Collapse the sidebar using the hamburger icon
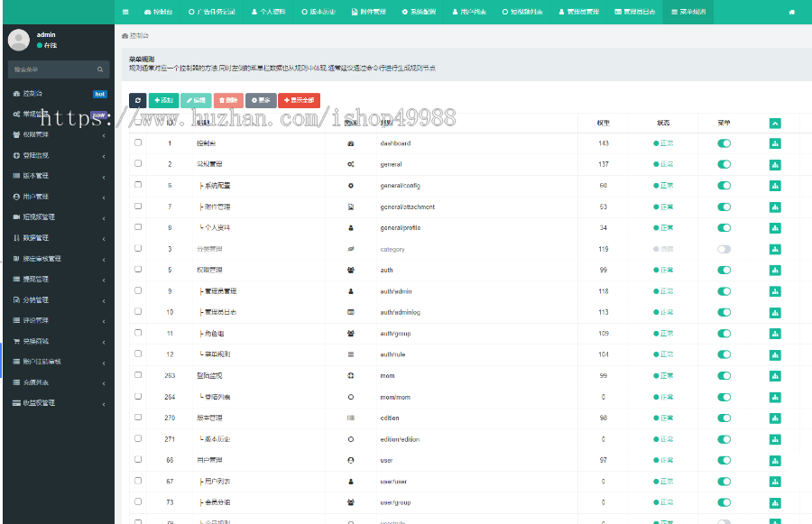812x524 pixels. 125,12
